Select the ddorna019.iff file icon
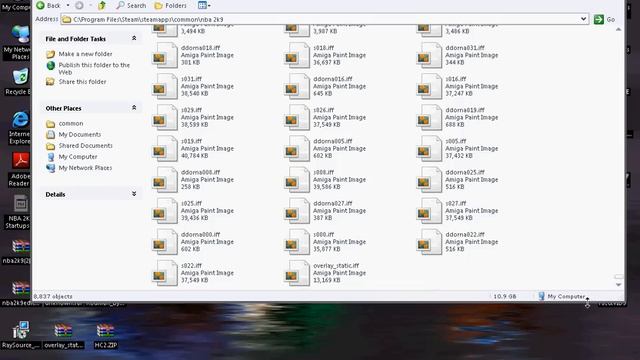The image size is (640, 360). [429, 118]
